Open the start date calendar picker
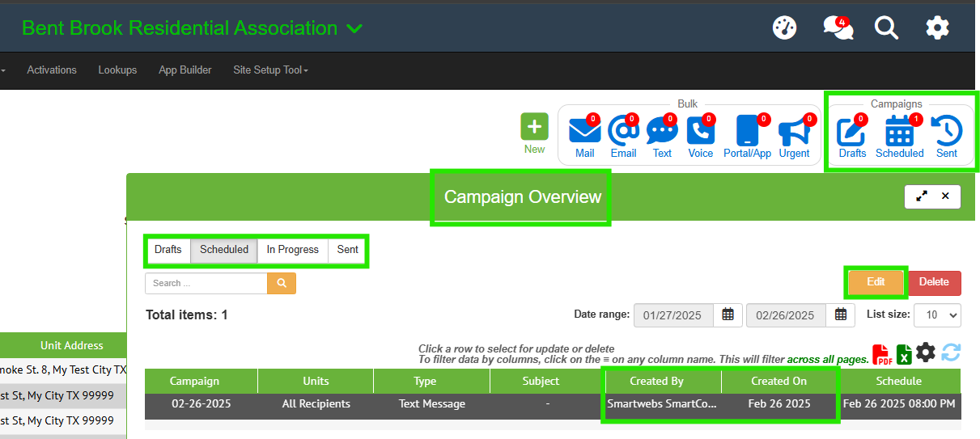 728,315
